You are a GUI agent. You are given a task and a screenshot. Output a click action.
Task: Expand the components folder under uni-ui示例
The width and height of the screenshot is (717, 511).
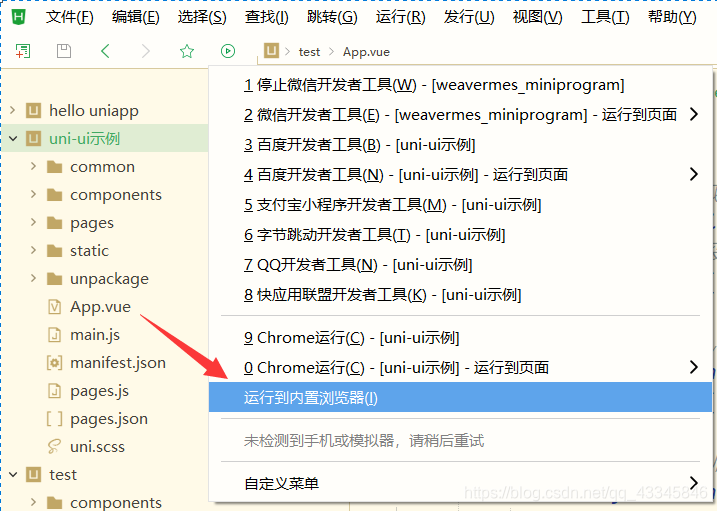point(33,194)
